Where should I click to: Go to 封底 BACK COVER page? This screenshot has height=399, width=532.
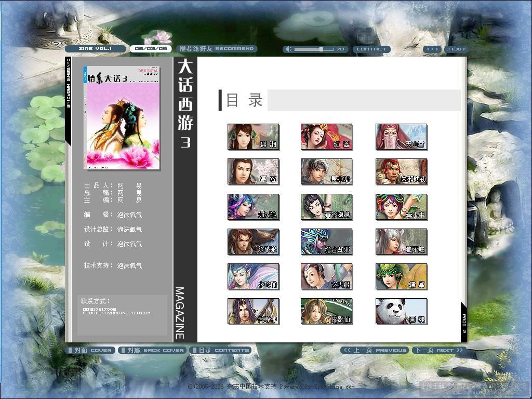(152, 350)
